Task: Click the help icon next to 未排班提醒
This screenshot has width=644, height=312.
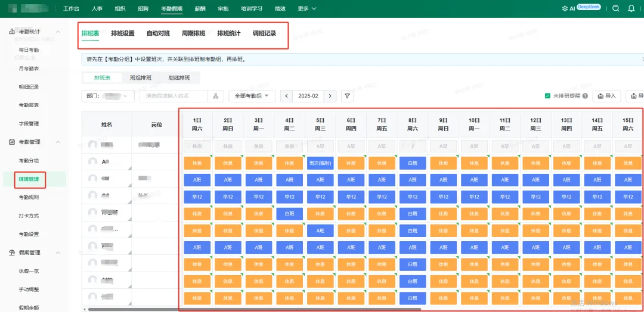Action: pyautogui.click(x=585, y=96)
